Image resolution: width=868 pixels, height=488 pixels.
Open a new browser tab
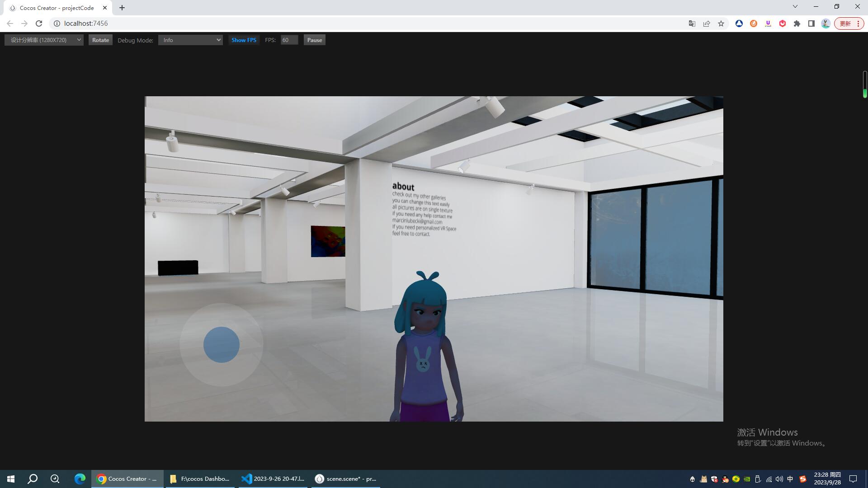(122, 8)
